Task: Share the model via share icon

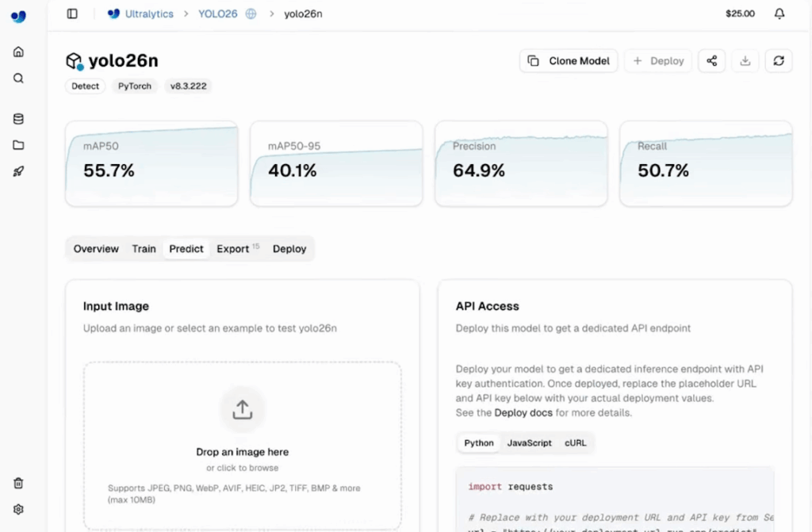Action: 711,61
